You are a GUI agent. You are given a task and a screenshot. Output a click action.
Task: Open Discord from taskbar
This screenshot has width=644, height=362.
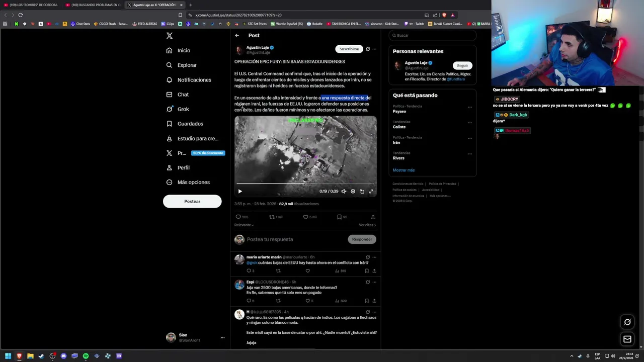(63, 356)
